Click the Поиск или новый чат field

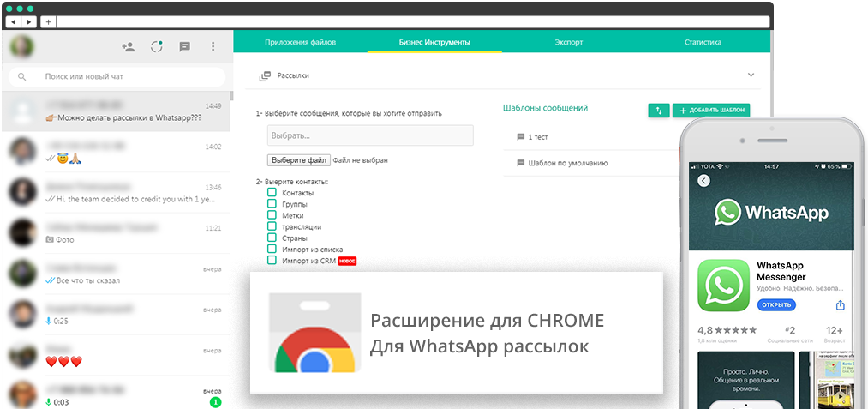click(x=117, y=77)
